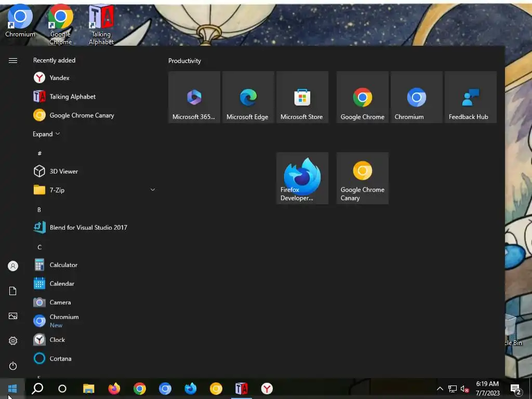Viewport: 532px width, 399px height.
Task: Open Cortana from the app list
Action: 95,358
